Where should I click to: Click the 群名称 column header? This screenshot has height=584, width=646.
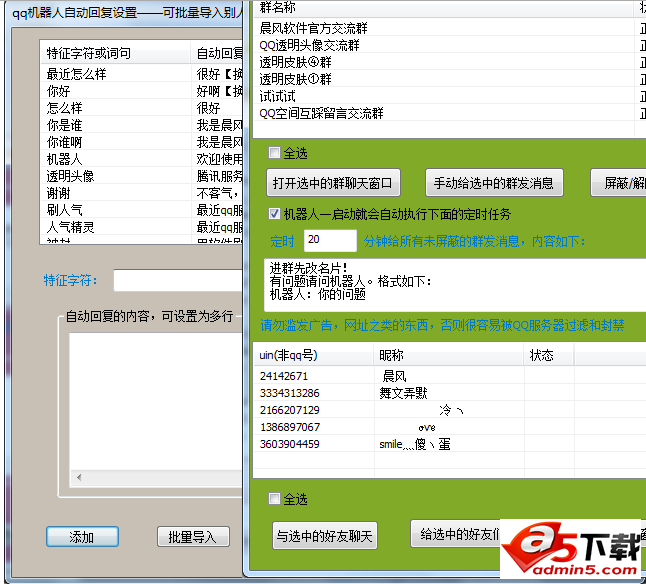coord(442,8)
